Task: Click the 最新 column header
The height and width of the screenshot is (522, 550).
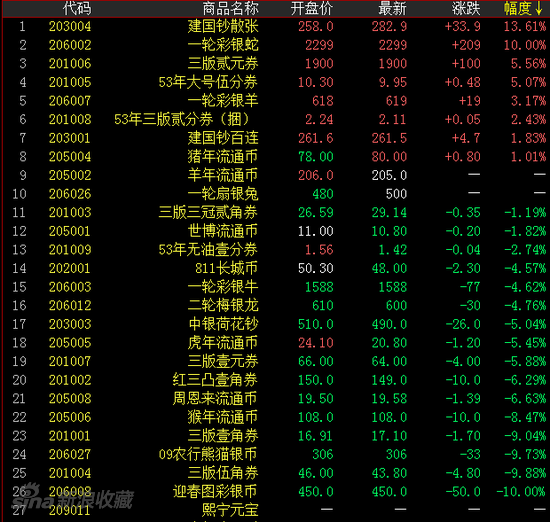Action: click(x=393, y=8)
